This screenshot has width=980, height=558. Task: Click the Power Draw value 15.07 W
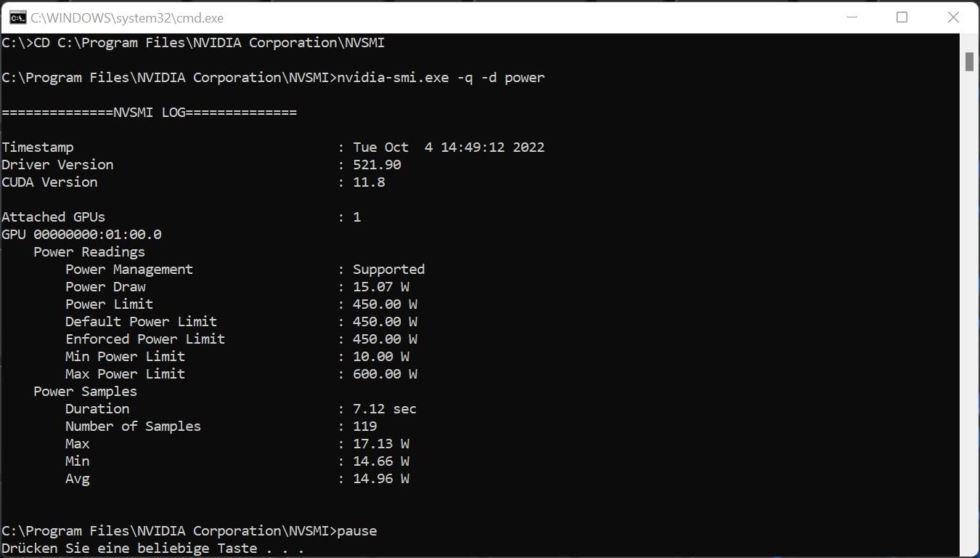click(381, 287)
